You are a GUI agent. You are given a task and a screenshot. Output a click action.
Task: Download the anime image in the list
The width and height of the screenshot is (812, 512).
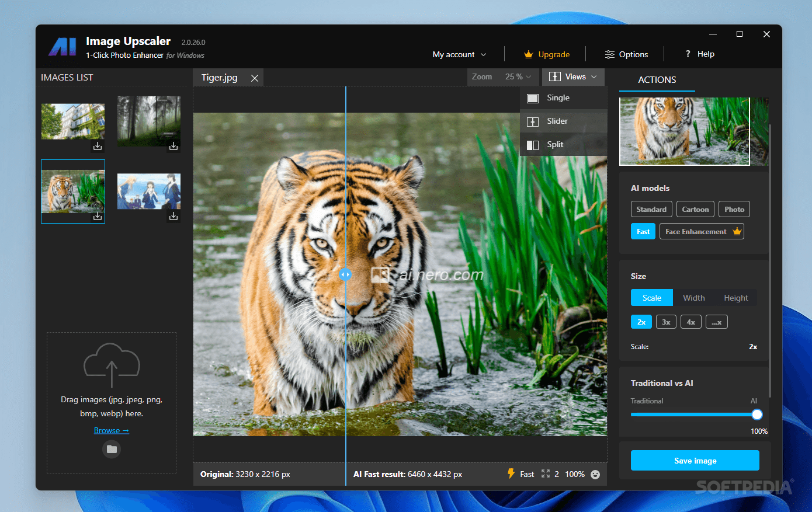(x=173, y=217)
